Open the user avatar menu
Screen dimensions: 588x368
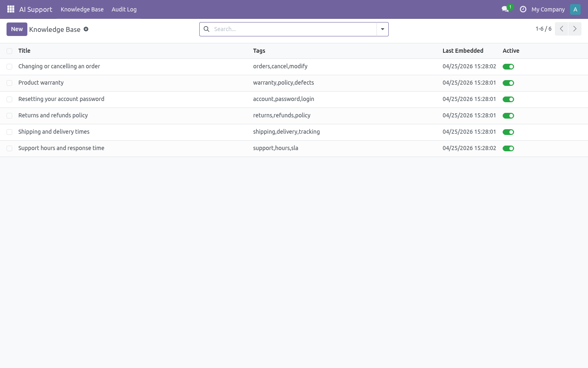click(575, 9)
